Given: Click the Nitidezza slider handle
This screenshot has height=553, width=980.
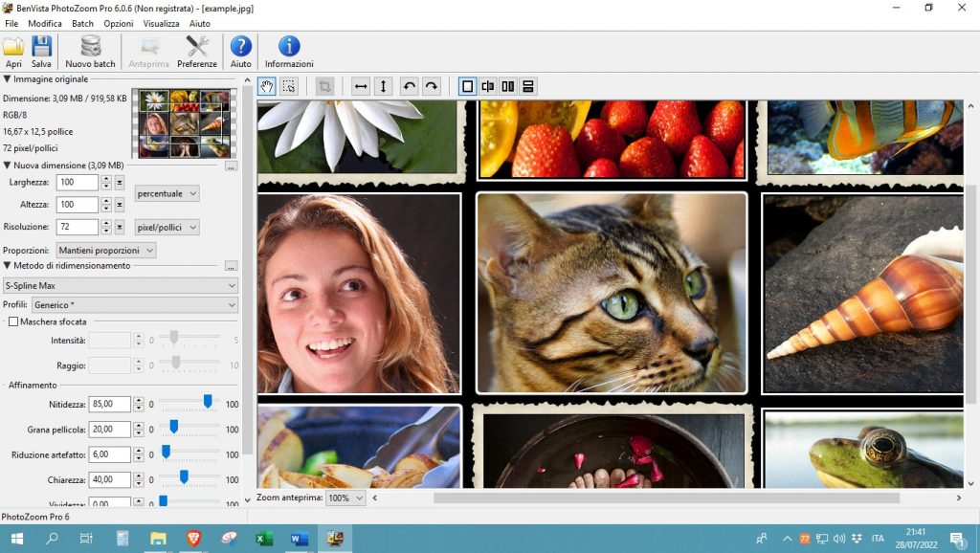Looking at the screenshot, I should [x=208, y=401].
